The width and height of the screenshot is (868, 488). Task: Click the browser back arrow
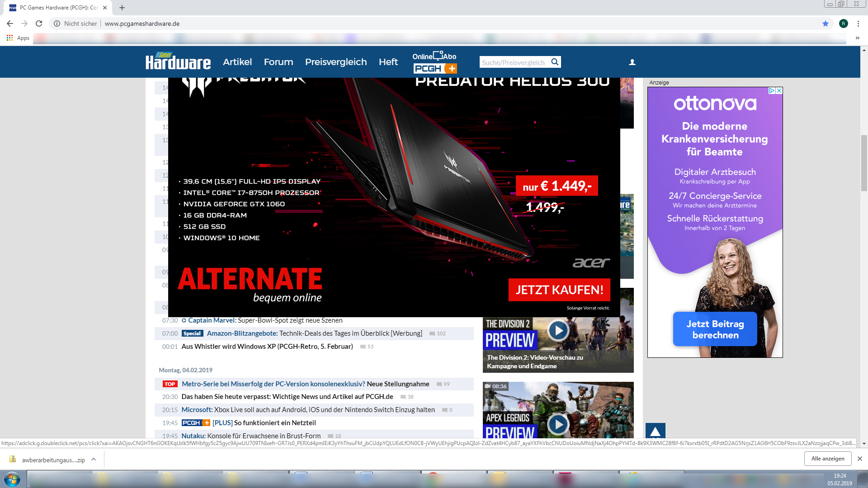[10, 23]
